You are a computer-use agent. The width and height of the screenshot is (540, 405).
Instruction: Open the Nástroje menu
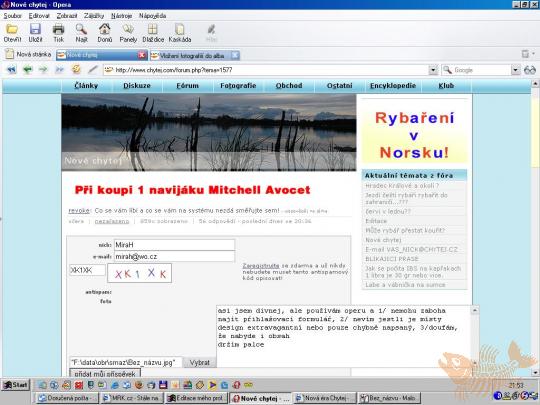click(x=122, y=16)
